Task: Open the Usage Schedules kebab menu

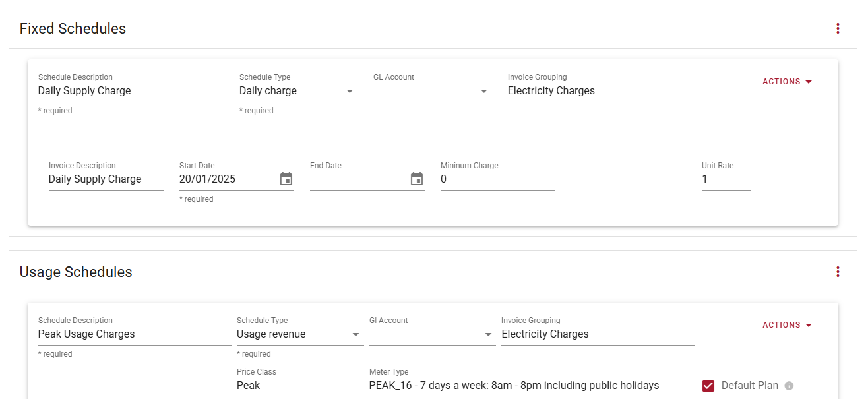Action: tap(837, 272)
